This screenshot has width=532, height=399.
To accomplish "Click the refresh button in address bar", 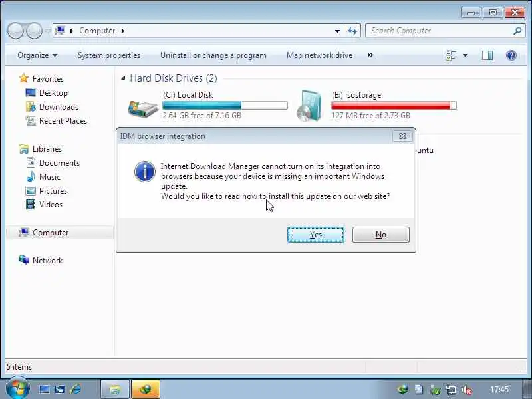I will (x=352, y=31).
